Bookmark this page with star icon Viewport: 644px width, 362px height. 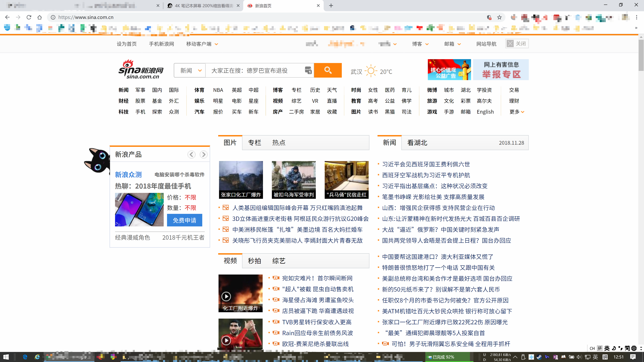point(499,17)
